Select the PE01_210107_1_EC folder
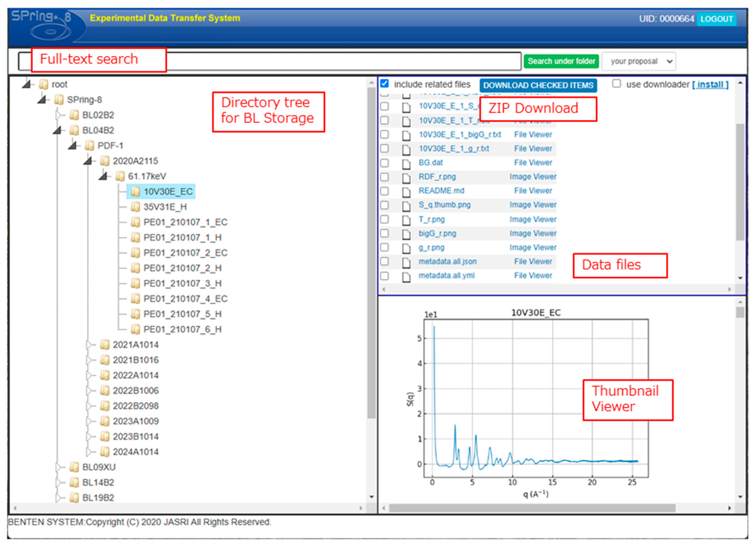This screenshot has height=549, width=756. pos(185,222)
